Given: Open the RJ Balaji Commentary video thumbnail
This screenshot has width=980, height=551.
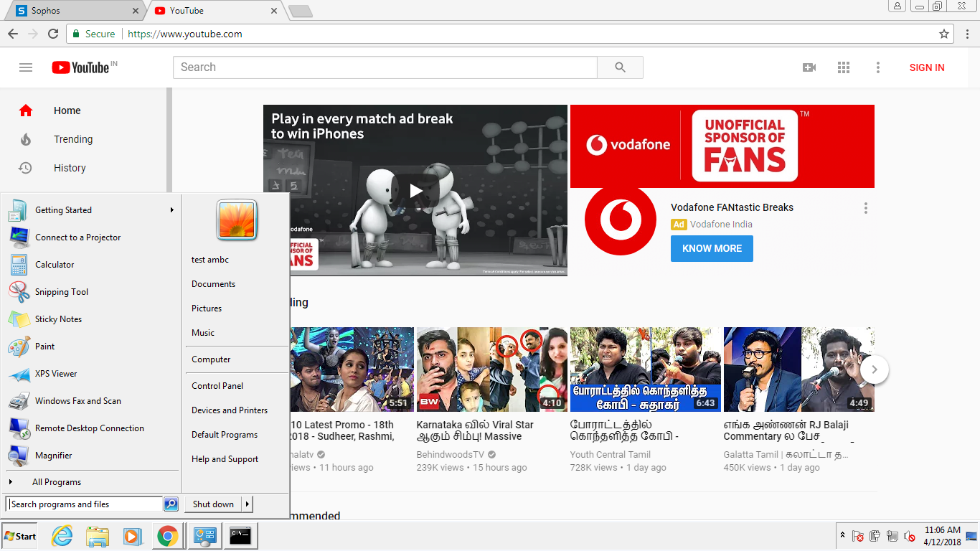Looking at the screenshot, I should [x=798, y=369].
